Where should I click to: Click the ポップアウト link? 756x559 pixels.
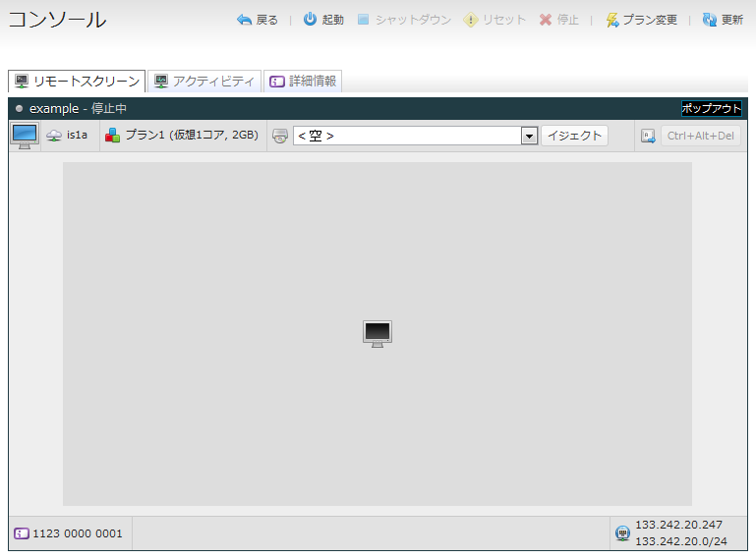(711, 108)
